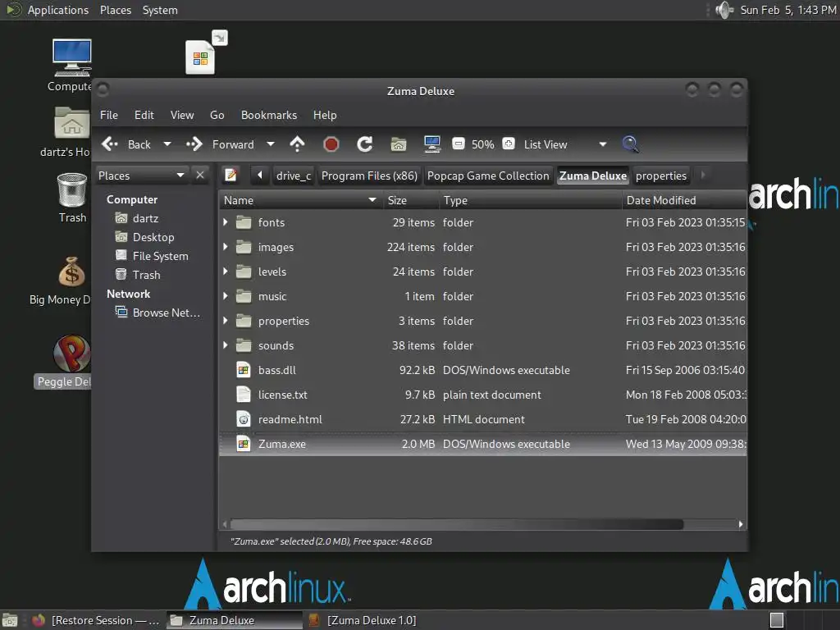Open the Bookmarks menu
The image size is (840, 630).
pyautogui.click(x=269, y=115)
